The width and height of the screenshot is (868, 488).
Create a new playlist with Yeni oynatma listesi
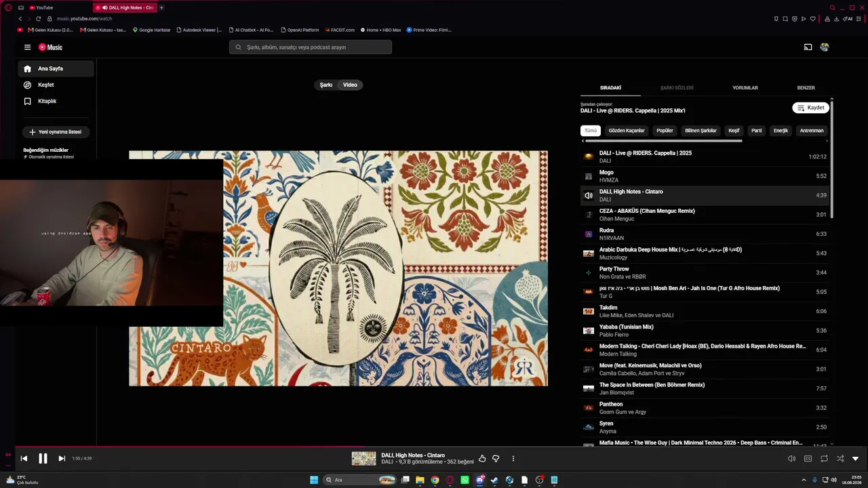[x=56, y=132]
